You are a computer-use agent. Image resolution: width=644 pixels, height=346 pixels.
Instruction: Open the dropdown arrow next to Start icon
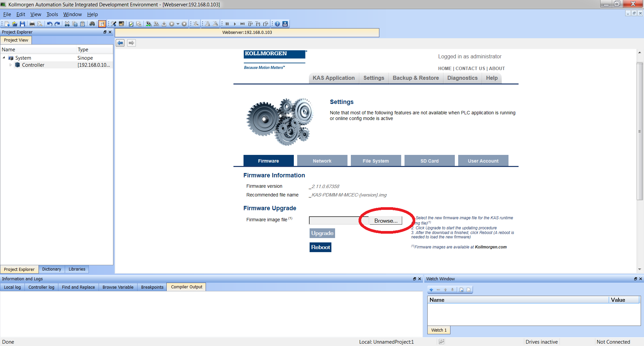point(178,24)
